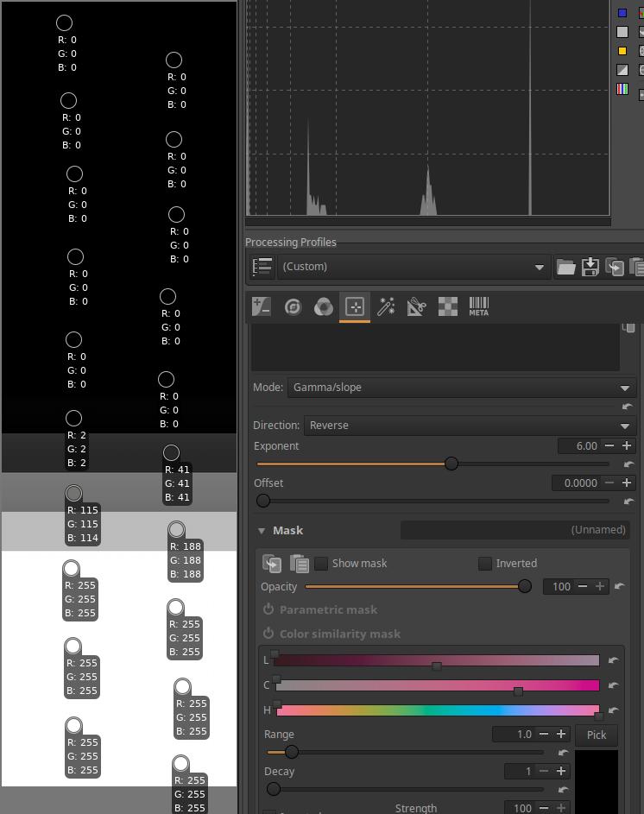Open the META metadata tab
This screenshot has width=644, height=814.
click(x=478, y=306)
